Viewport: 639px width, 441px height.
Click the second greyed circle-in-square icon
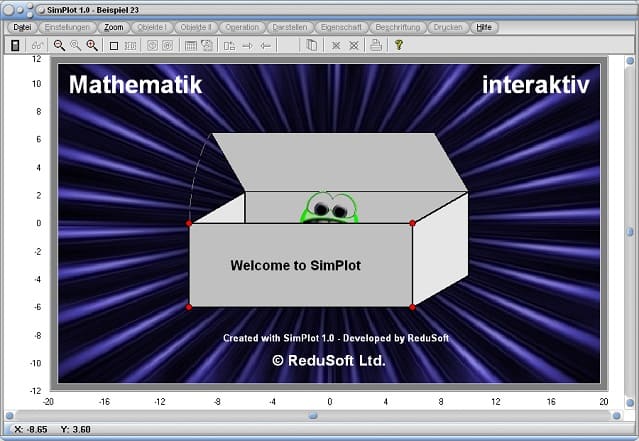click(x=167, y=45)
